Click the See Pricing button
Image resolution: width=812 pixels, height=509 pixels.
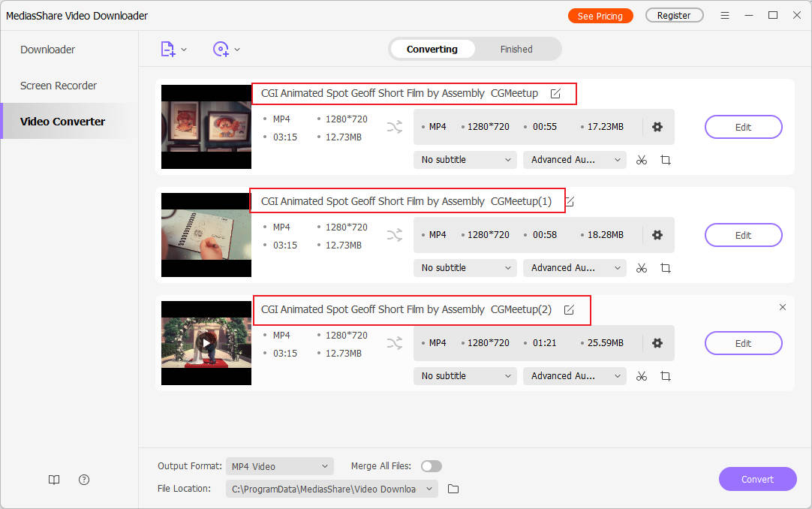(600, 16)
